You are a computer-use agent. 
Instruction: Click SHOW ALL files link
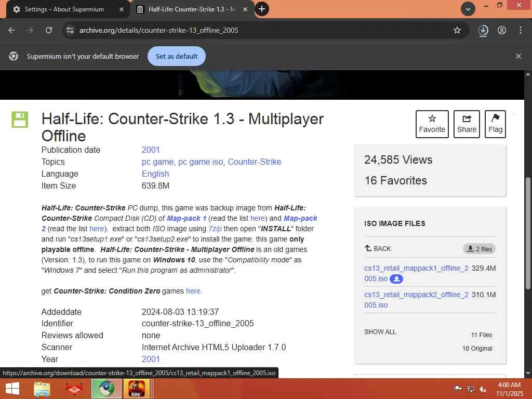tap(380, 332)
